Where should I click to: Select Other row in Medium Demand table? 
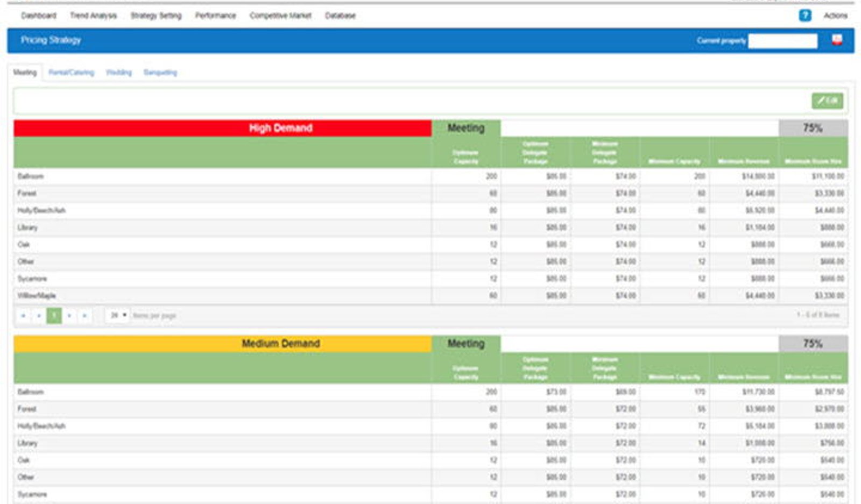(x=430, y=477)
